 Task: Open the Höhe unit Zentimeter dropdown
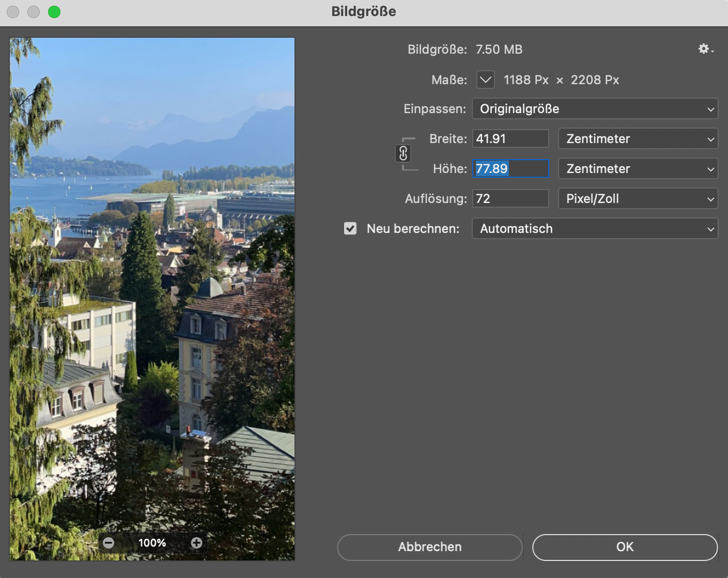[638, 169]
